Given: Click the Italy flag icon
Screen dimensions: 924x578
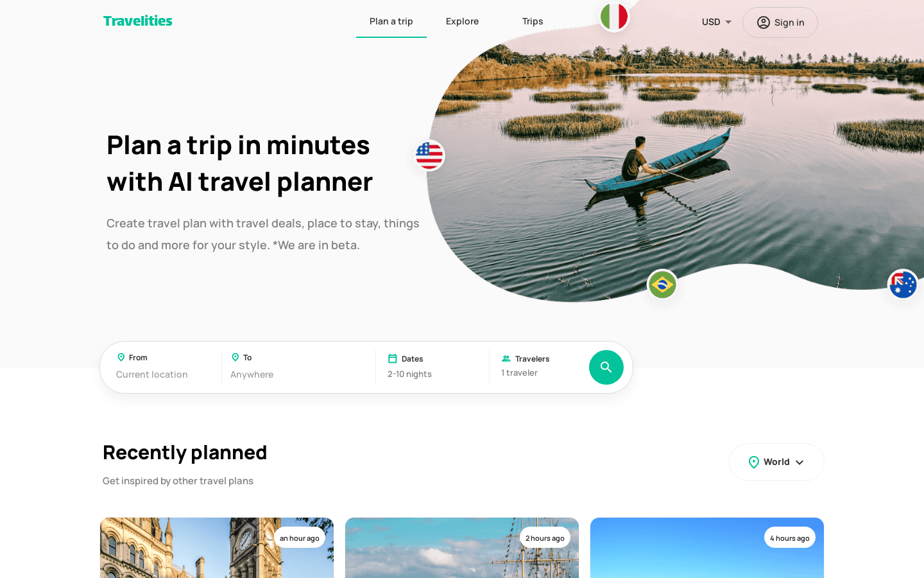Looking at the screenshot, I should 614,16.
